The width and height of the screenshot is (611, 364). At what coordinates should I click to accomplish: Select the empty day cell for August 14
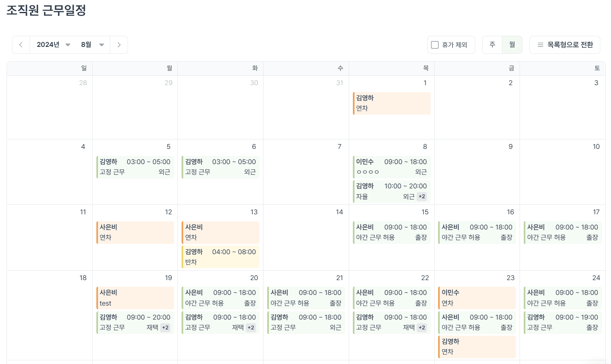tap(305, 243)
